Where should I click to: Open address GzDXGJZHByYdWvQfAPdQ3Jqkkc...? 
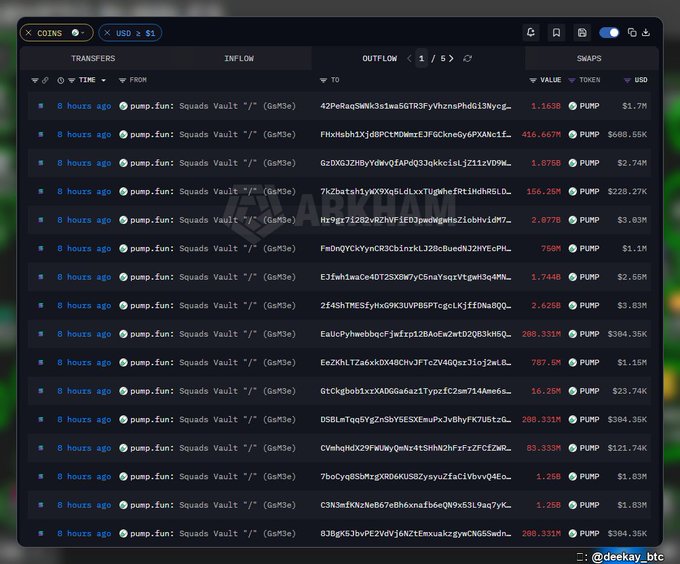click(415, 163)
